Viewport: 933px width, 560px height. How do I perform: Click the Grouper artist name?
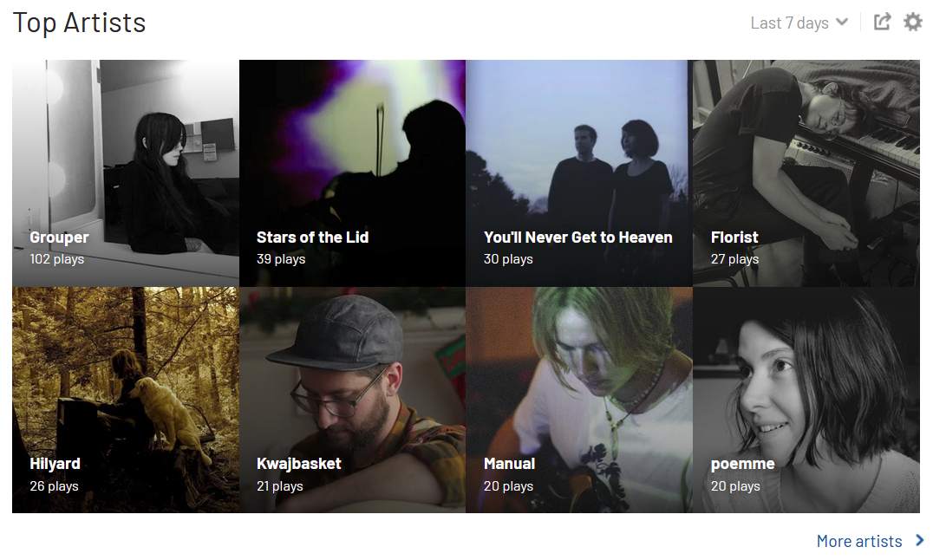click(x=59, y=238)
